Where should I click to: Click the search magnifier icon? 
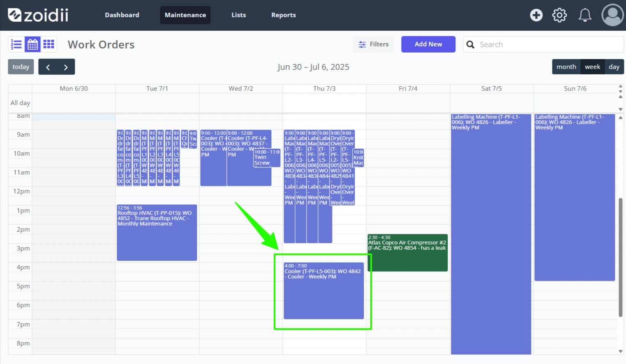pyautogui.click(x=471, y=44)
